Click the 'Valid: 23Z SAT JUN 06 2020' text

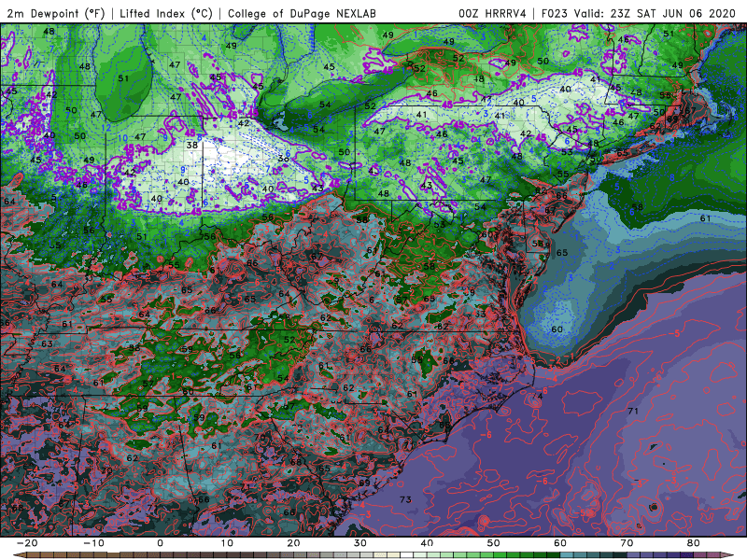(655, 13)
